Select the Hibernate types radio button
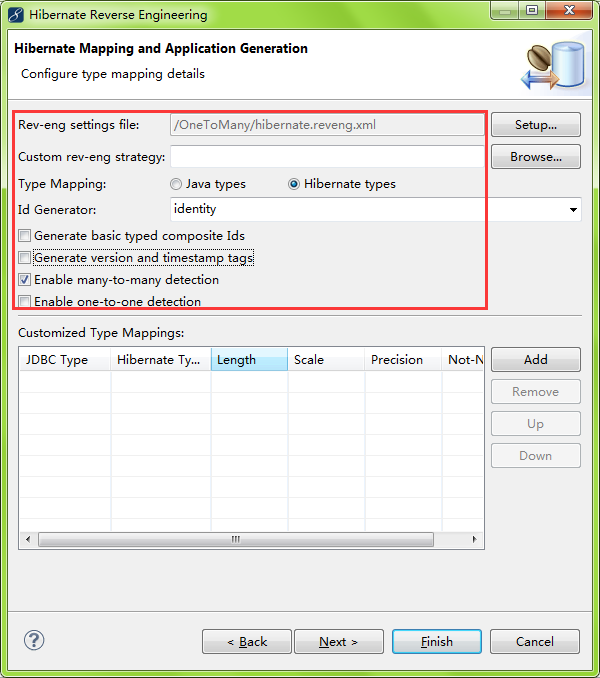 (x=294, y=184)
